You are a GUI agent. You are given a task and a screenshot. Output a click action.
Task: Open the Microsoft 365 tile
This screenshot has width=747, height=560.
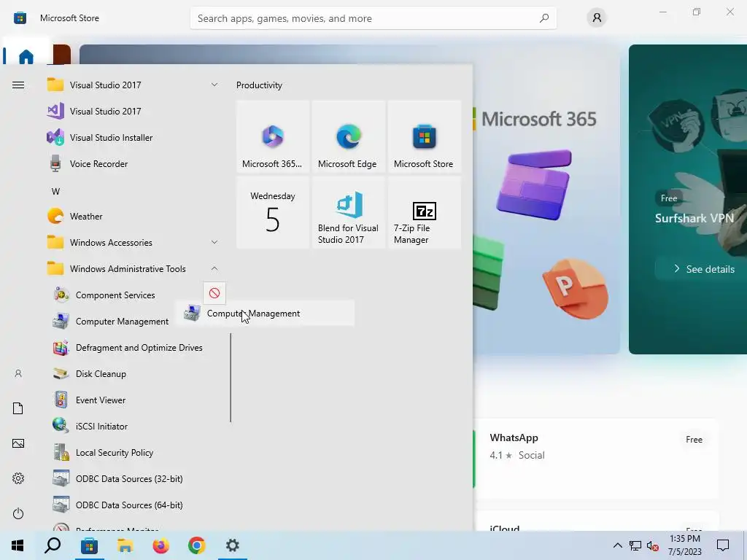[x=273, y=136]
